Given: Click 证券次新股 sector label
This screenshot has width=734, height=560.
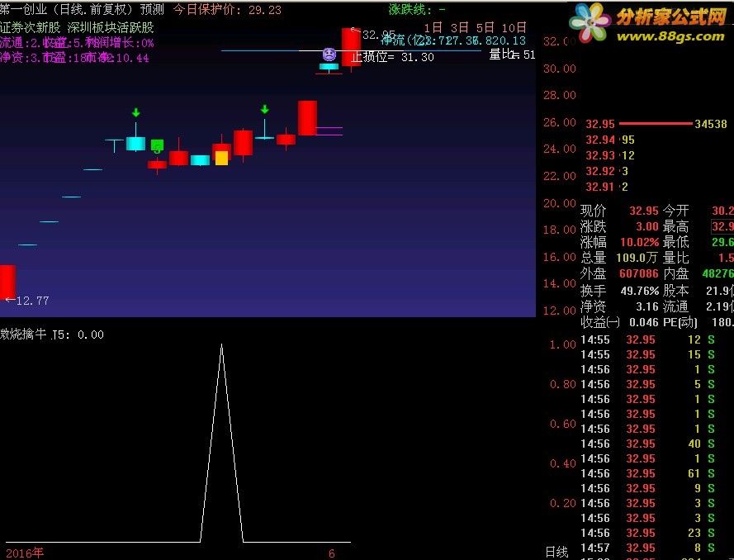Looking at the screenshot, I should click(30, 27).
